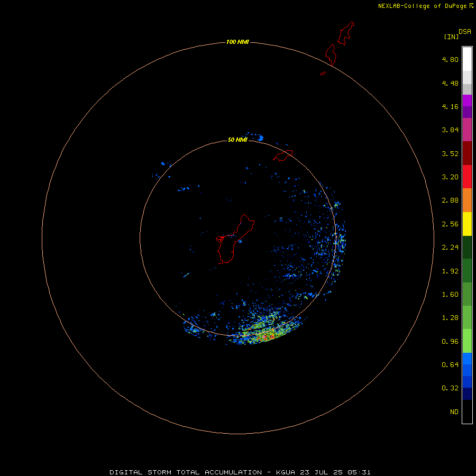The image size is (476, 476).
Task: Click the Guam island outline at radar center
Action: [234, 239]
